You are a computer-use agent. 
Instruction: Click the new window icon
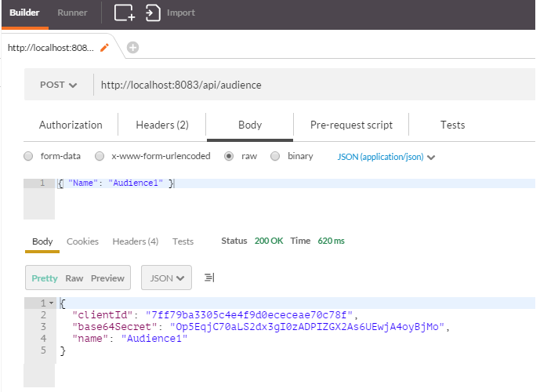125,13
